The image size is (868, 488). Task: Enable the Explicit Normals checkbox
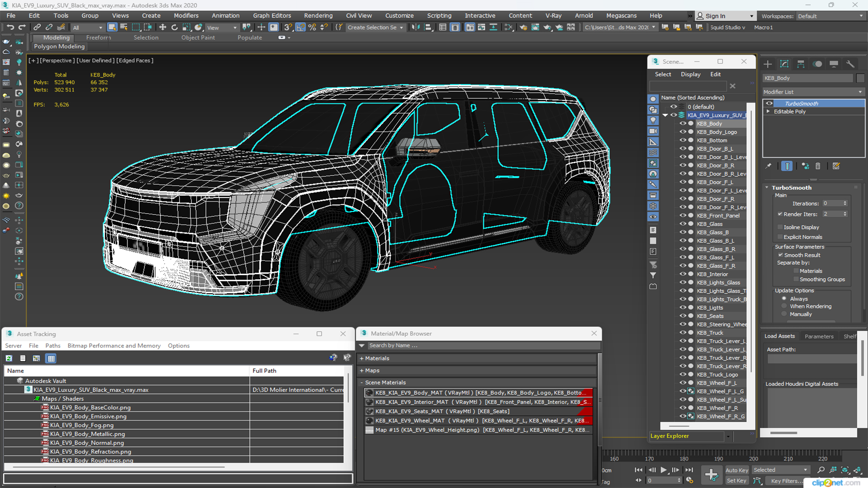coord(780,237)
